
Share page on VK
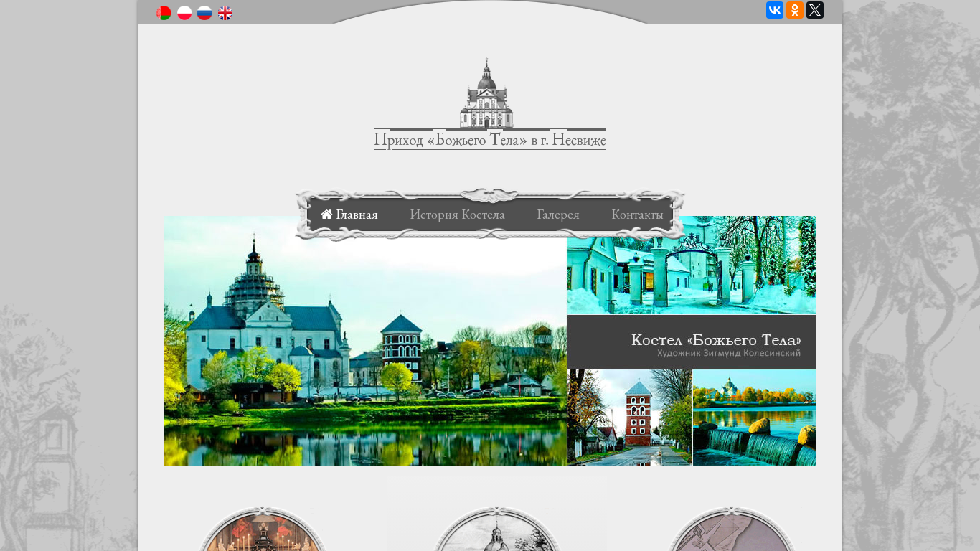pos(775,10)
